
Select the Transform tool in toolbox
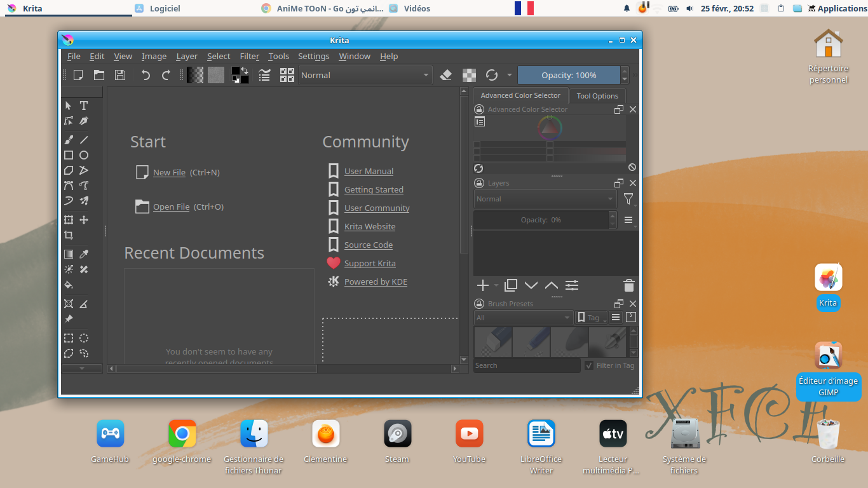pos(69,220)
